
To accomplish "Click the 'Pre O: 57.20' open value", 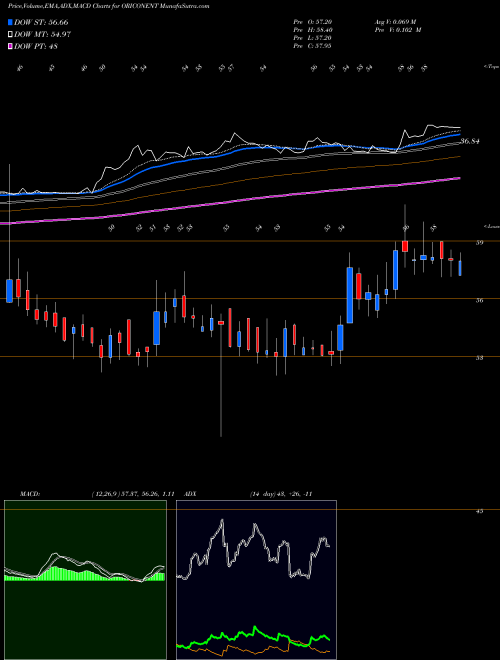I will pos(314,22).
